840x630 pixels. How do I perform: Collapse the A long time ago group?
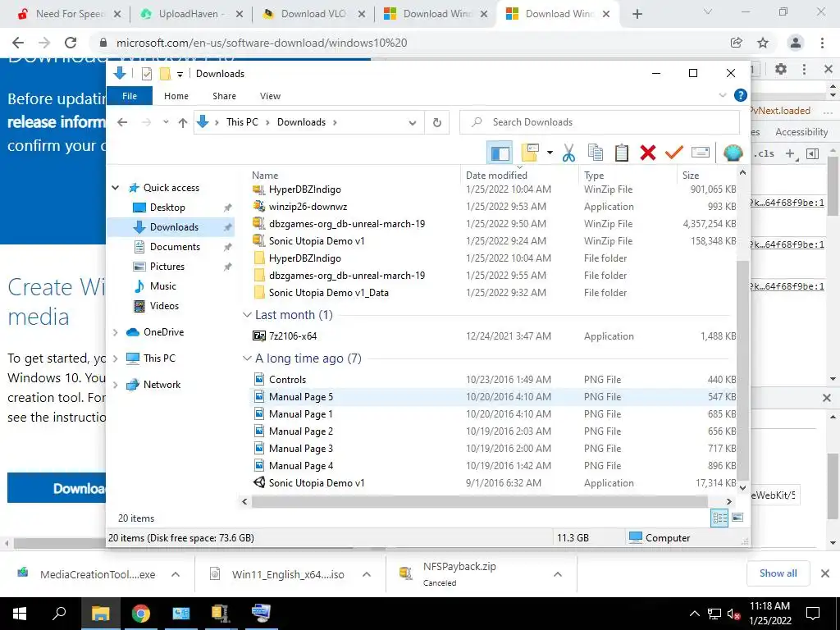(247, 358)
